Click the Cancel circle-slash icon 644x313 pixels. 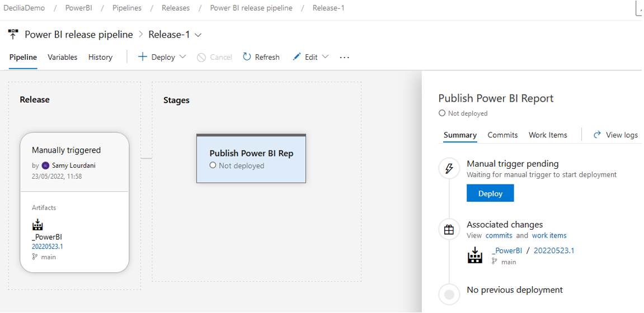point(201,58)
